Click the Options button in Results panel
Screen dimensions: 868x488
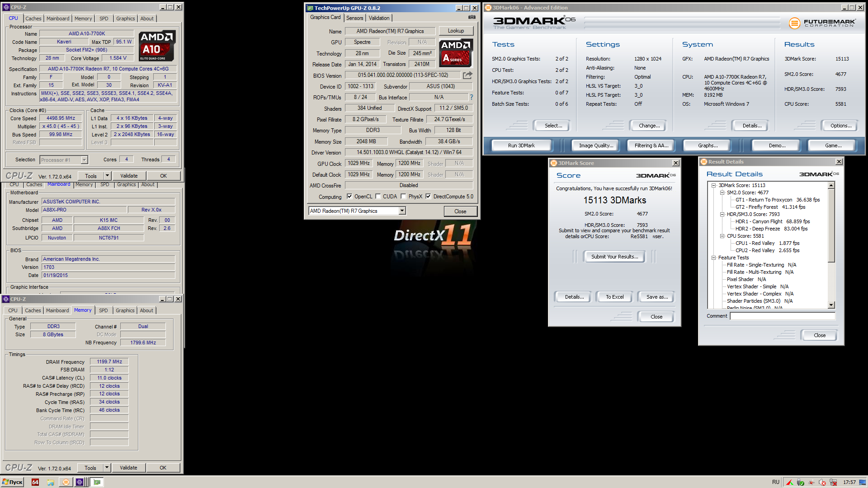click(840, 126)
